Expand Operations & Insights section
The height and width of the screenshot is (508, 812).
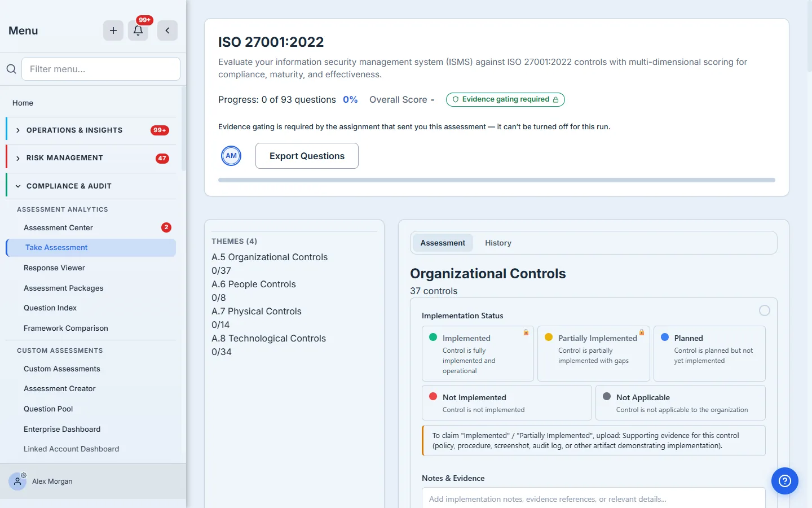(x=91, y=130)
